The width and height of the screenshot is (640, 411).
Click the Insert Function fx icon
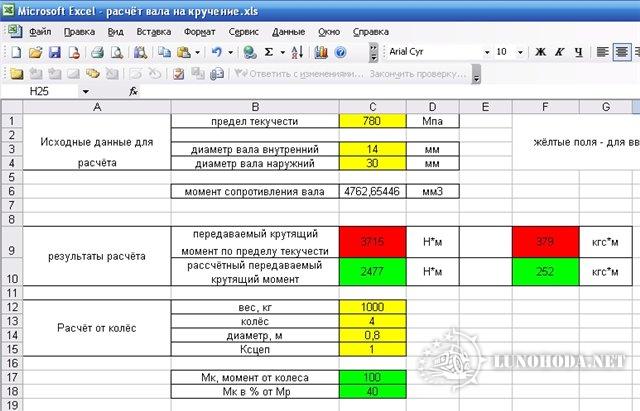point(134,91)
